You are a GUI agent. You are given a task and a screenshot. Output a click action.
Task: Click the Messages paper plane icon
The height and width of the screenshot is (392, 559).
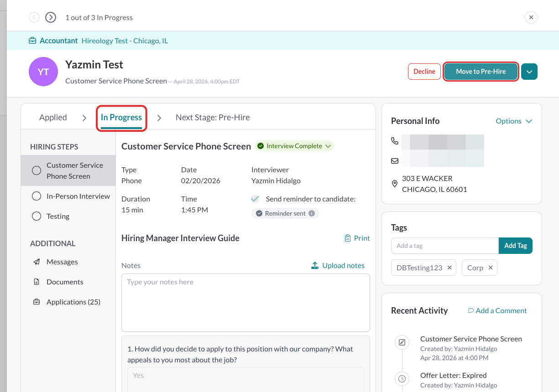(x=37, y=262)
